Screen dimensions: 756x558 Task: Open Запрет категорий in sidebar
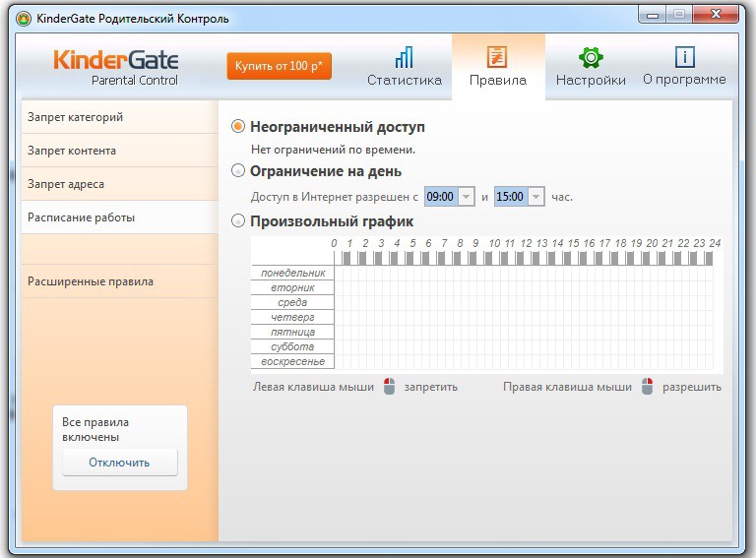75,117
